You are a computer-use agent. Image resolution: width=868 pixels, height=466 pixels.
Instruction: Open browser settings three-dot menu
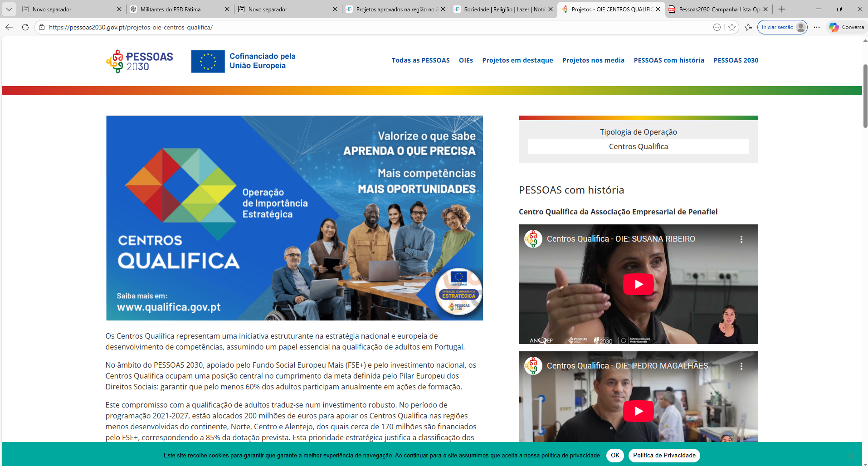point(817,27)
